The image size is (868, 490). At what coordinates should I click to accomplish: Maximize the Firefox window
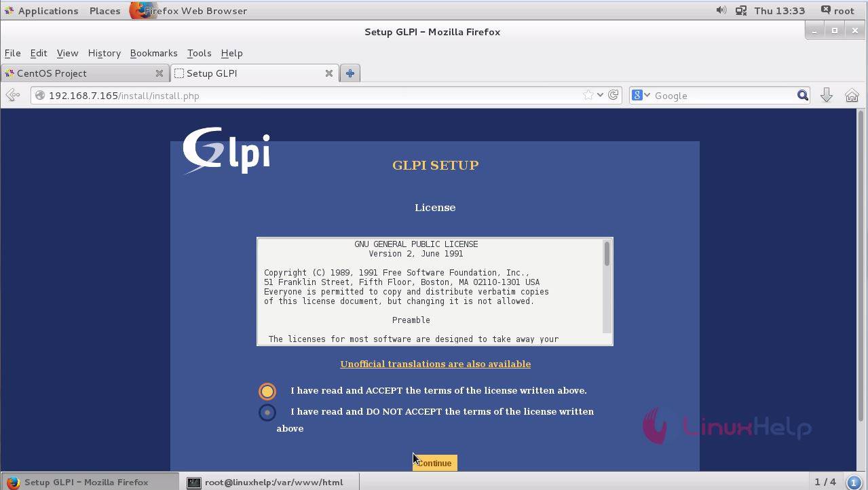coord(835,31)
